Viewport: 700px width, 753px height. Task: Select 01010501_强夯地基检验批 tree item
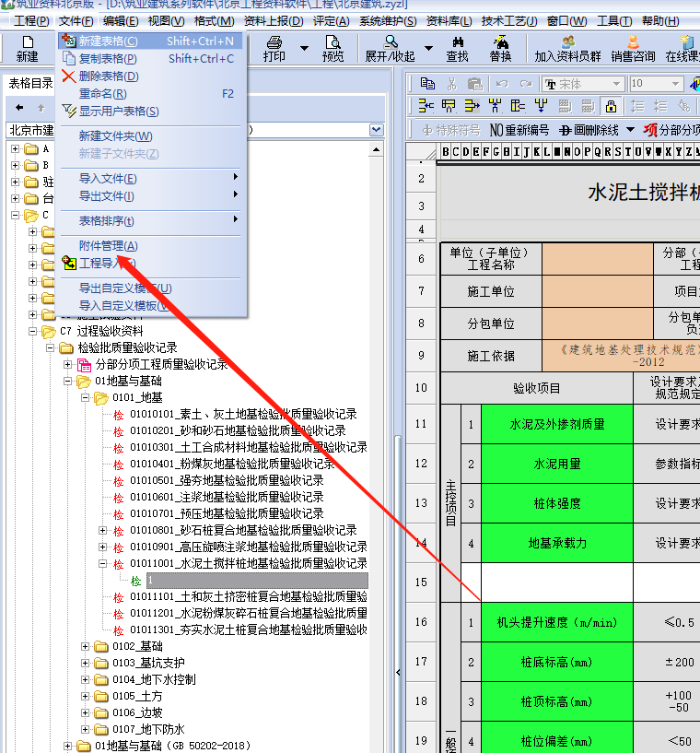pos(227,480)
